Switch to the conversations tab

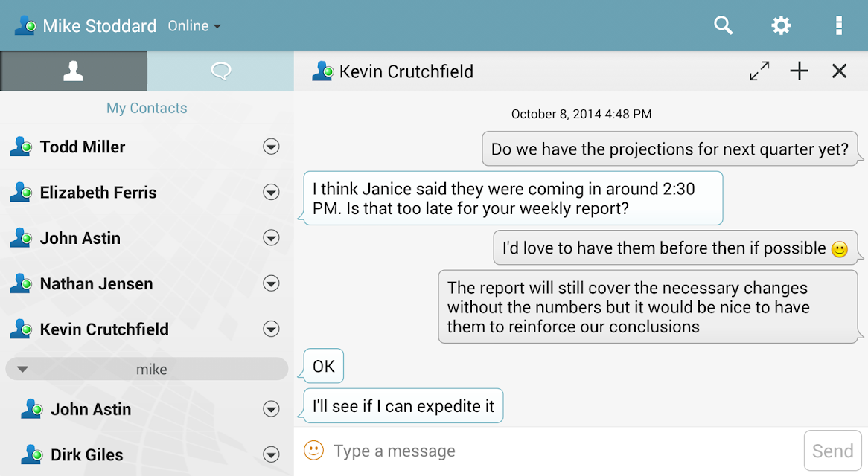(x=220, y=71)
